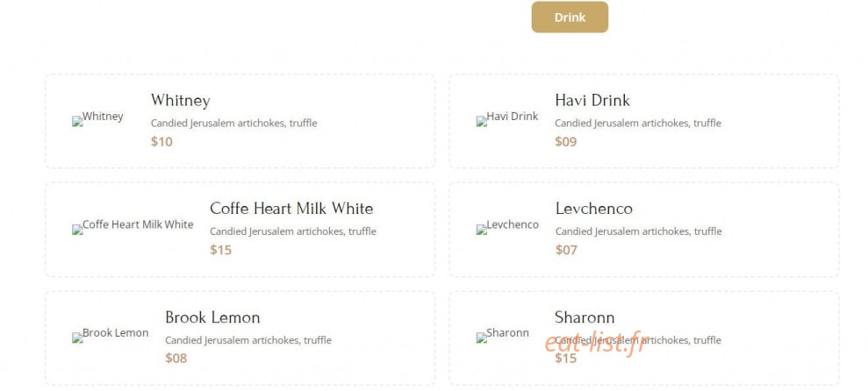Click the $09 price for Havi Drink
Image resolution: width=868 pixels, height=391 pixels.
(x=566, y=141)
